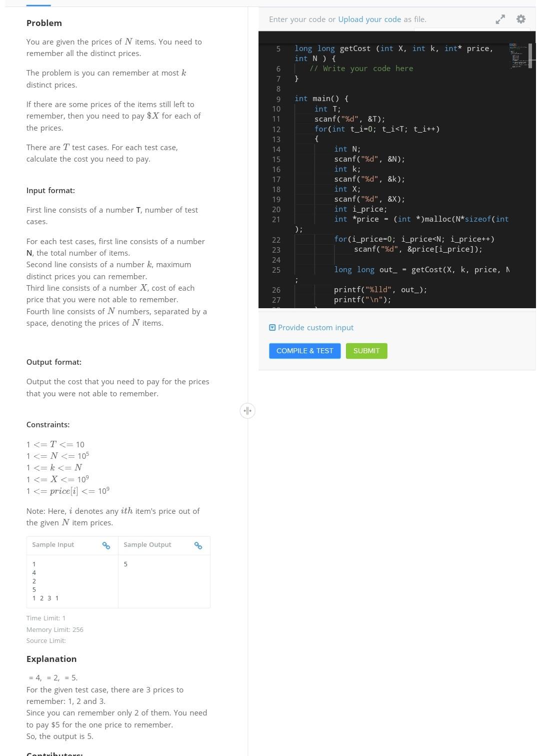Click the Provide custom input arrow icon

click(272, 327)
